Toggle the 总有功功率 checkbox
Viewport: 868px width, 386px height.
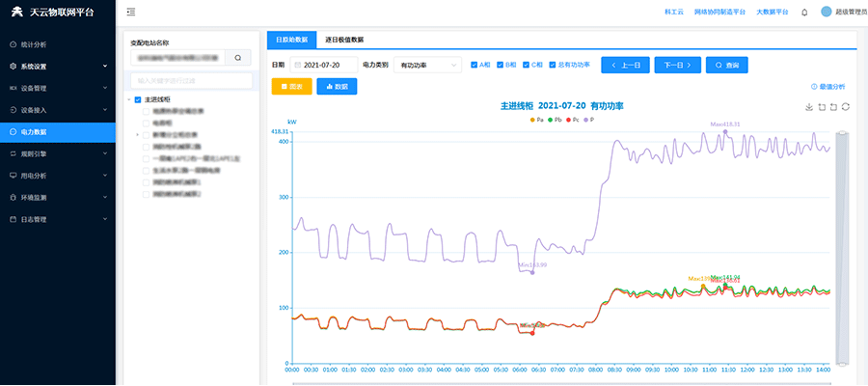pos(553,65)
